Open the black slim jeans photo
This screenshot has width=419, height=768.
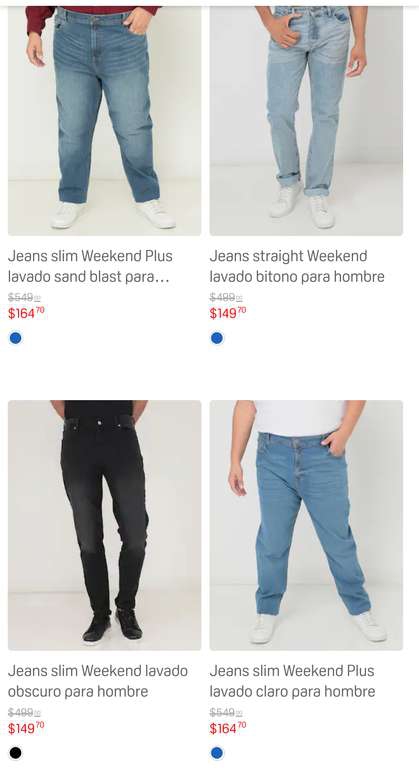(104, 525)
